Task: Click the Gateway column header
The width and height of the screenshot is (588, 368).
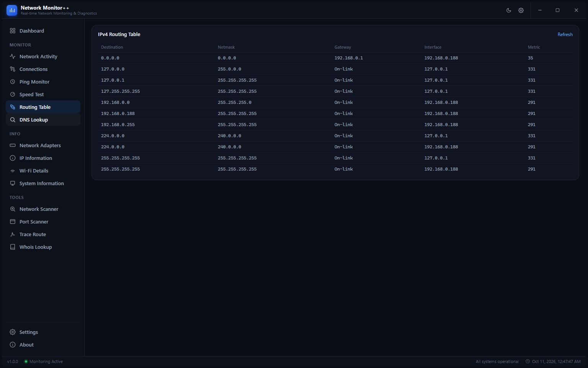Action: tap(343, 47)
